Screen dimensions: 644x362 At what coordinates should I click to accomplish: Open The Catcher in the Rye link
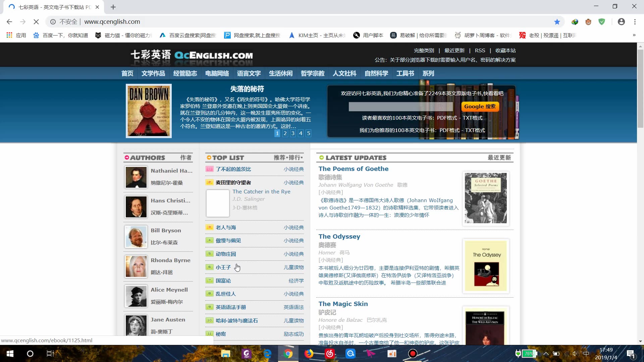(x=261, y=192)
